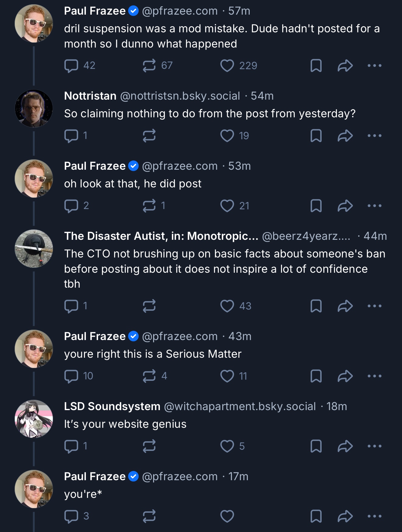The image size is (402, 532).
Task: Like the Disaster Autist post with 43 likes
Action: click(x=227, y=306)
